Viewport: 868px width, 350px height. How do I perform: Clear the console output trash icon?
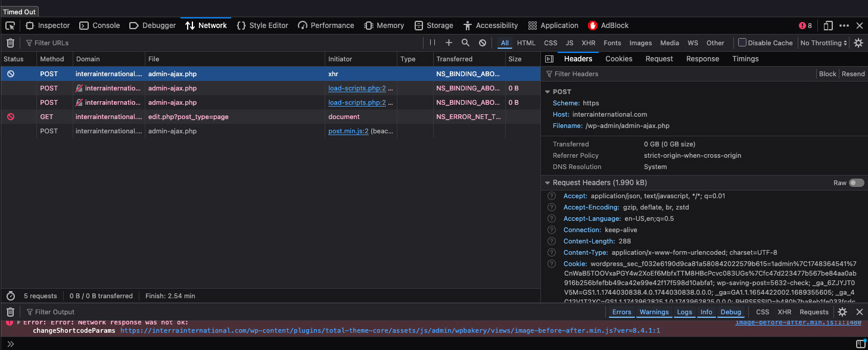10,312
